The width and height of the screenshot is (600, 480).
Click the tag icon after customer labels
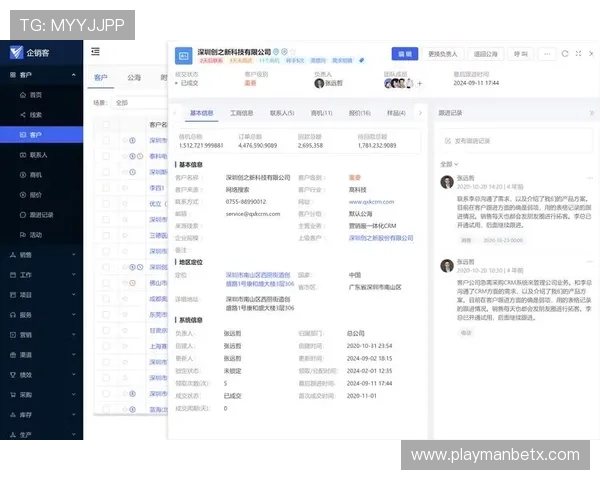(x=362, y=60)
